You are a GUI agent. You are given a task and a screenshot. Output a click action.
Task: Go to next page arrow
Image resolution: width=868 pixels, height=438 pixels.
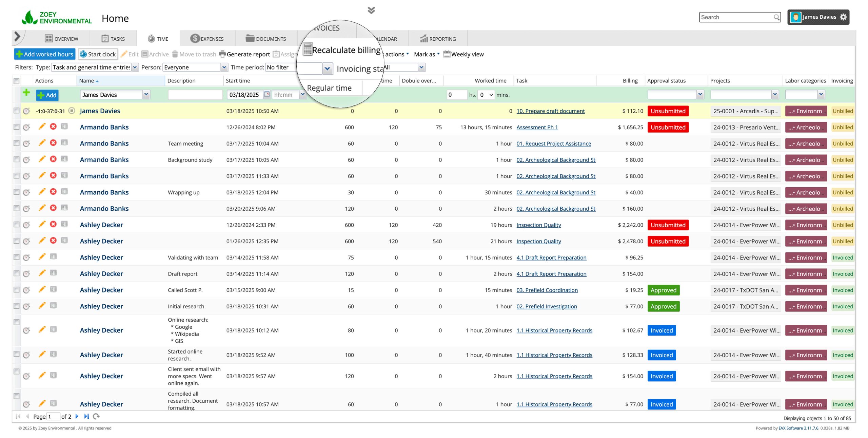[x=77, y=417]
